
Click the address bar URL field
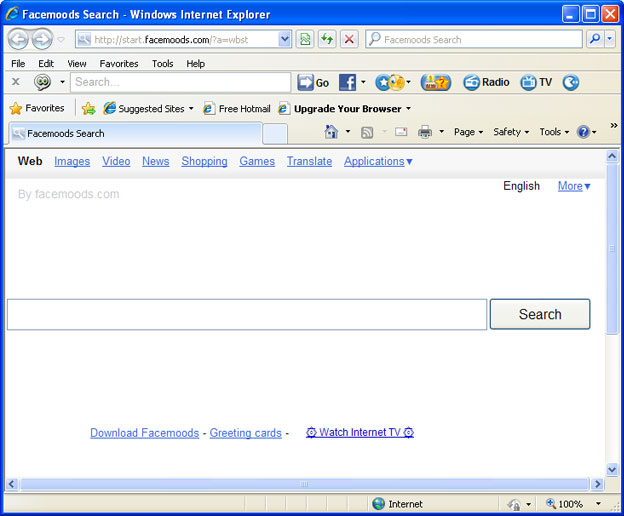coord(177,39)
